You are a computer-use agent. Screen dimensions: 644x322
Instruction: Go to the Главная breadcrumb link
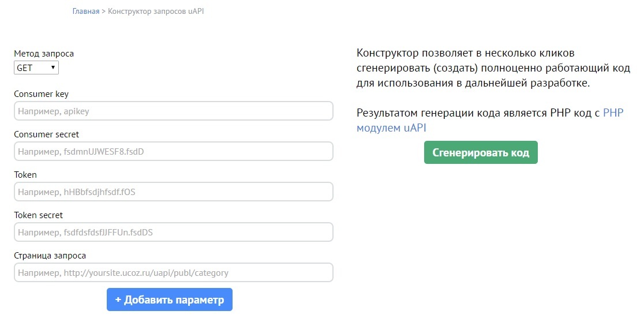click(x=86, y=11)
